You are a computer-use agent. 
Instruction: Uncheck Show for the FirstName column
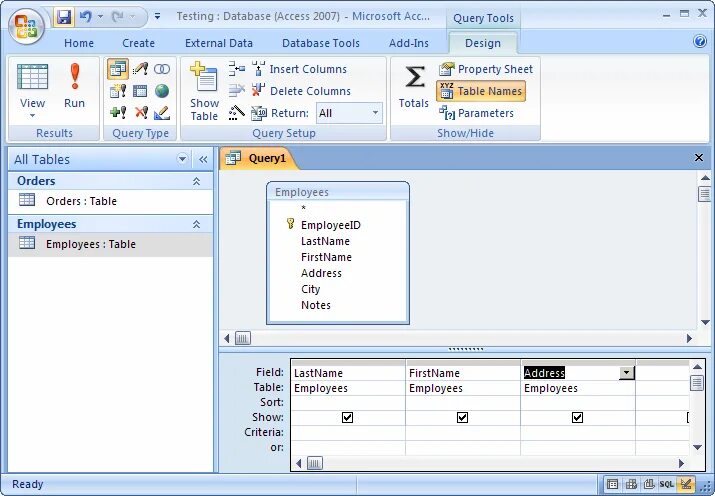coord(462,418)
